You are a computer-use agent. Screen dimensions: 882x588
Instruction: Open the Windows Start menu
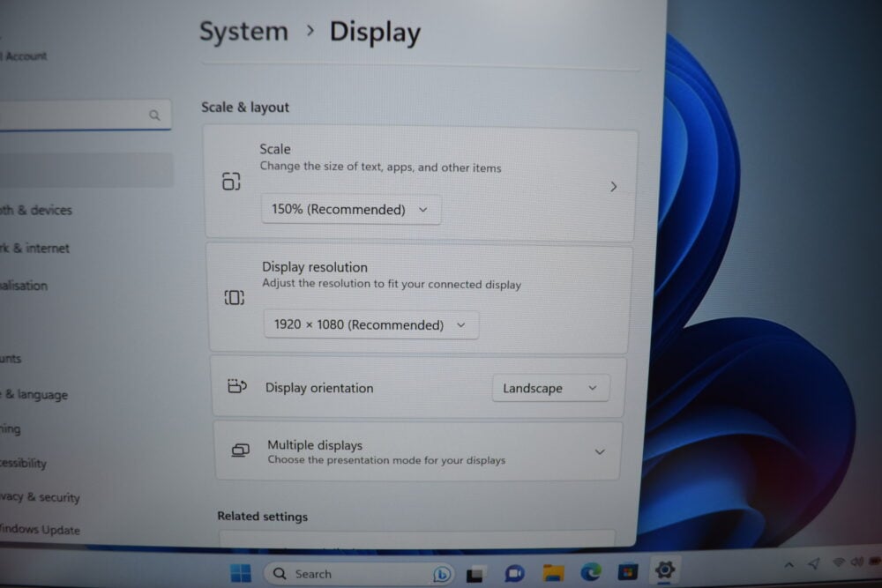point(241,573)
